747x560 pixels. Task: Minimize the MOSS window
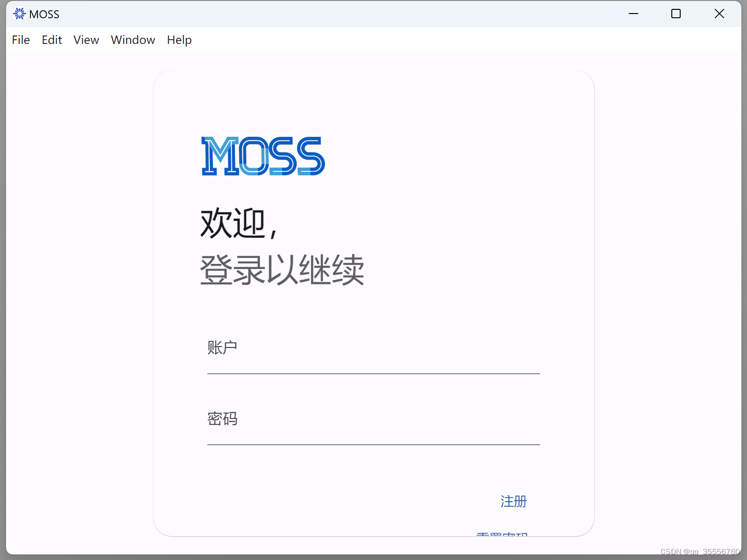pyautogui.click(x=633, y=14)
